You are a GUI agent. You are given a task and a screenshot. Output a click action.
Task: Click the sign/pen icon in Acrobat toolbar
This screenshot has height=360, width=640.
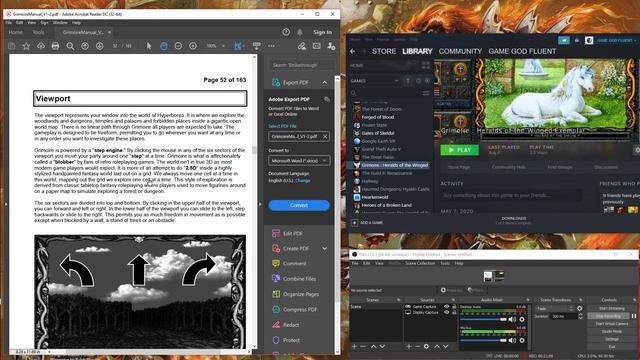(302, 46)
